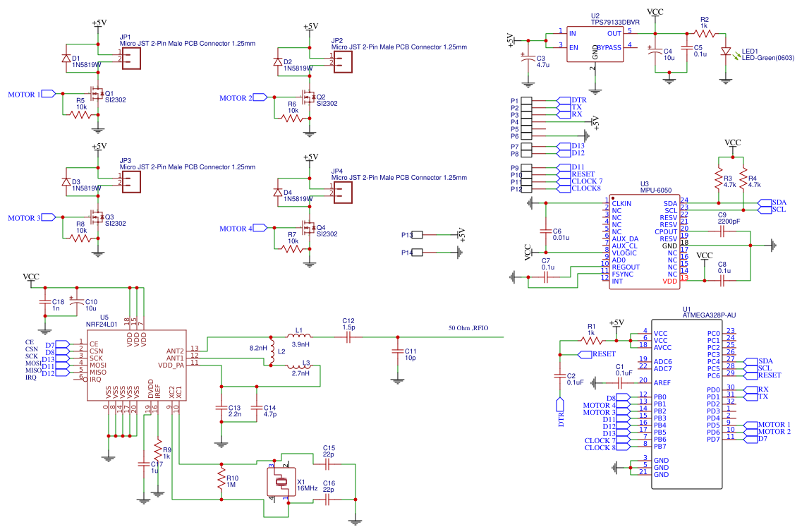Select the LED1 green LED symbol
802x532 pixels.
(725, 51)
